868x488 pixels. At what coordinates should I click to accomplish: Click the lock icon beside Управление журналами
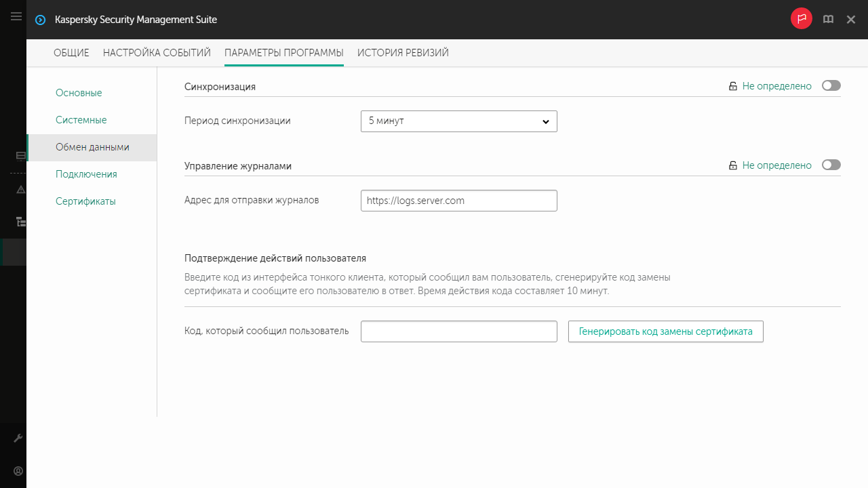point(732,165)
